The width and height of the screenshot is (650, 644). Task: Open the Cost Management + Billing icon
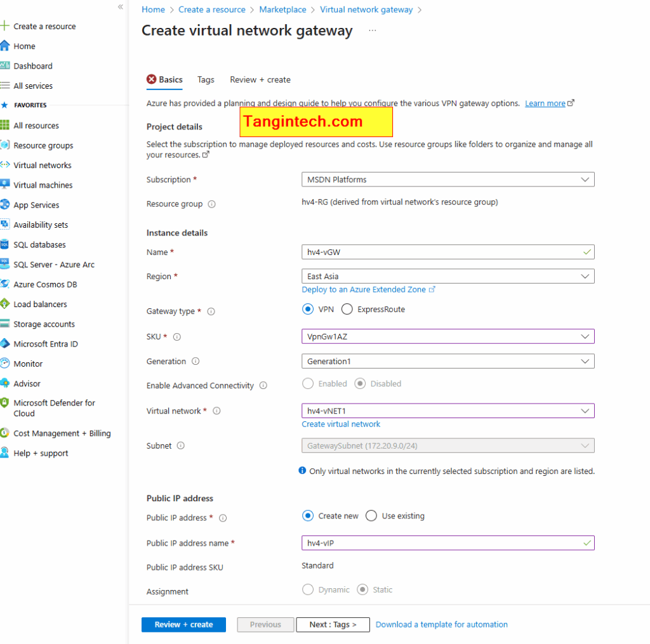pos(4,433)
